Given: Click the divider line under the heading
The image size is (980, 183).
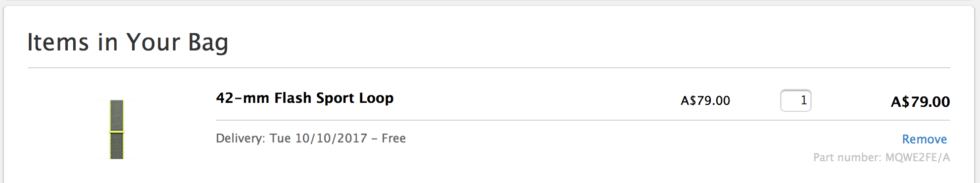Looking at the screenshot, I should [x=489, y=68].
